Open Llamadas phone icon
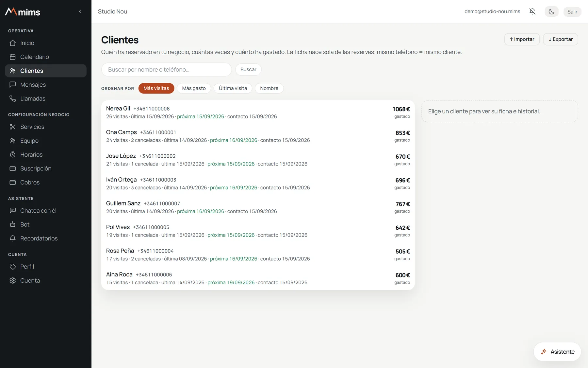The height and width of the screenshot is (368, 588). tap(13, 98)
